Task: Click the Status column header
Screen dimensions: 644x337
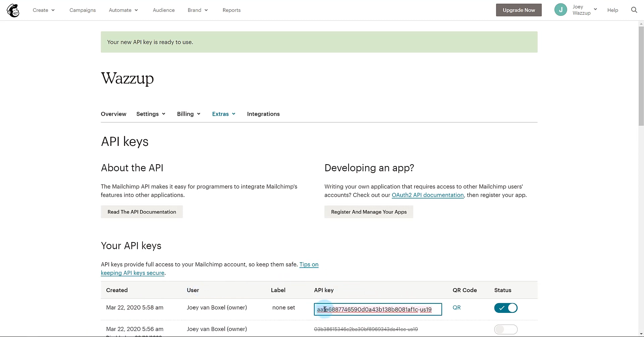Action: [502, 290]
